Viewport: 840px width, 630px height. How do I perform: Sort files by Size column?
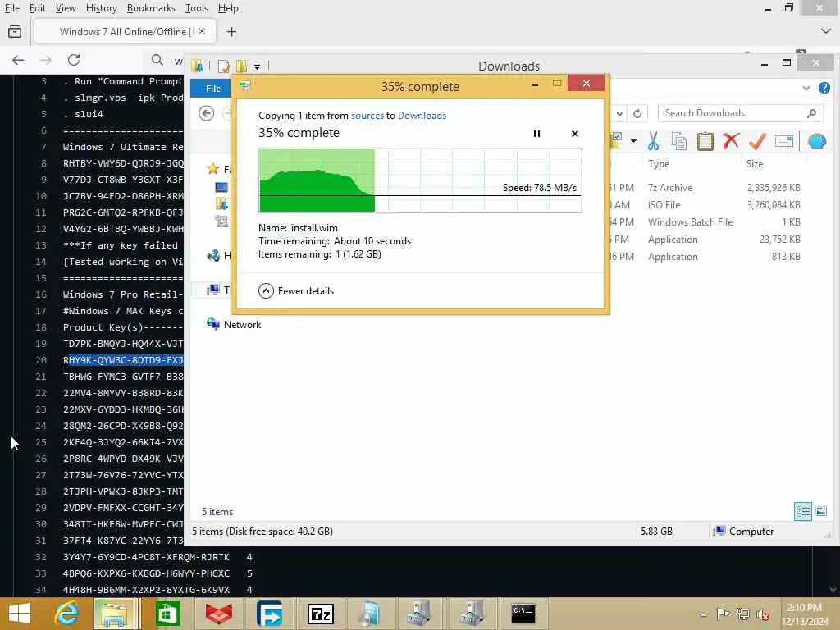point(755,164)
